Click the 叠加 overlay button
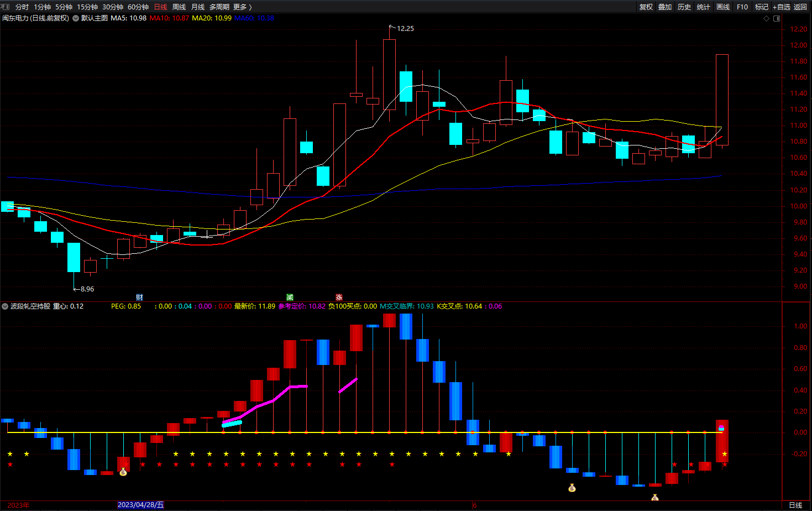This screenshot has width=812, height=511. pos(665,7)
